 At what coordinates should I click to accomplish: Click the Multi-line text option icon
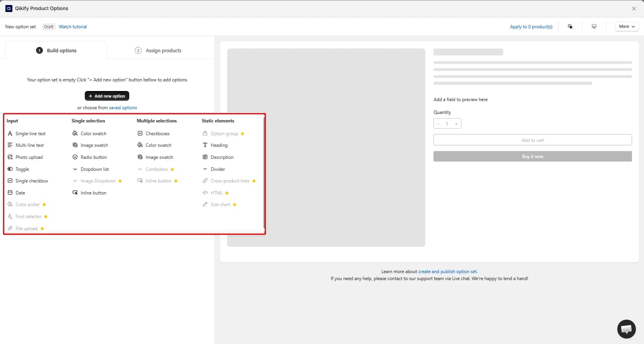[10, 145]
